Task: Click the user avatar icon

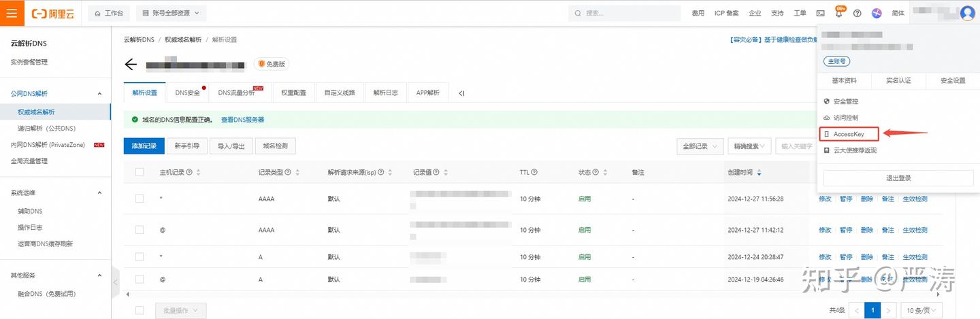Action: pos(967,13)
